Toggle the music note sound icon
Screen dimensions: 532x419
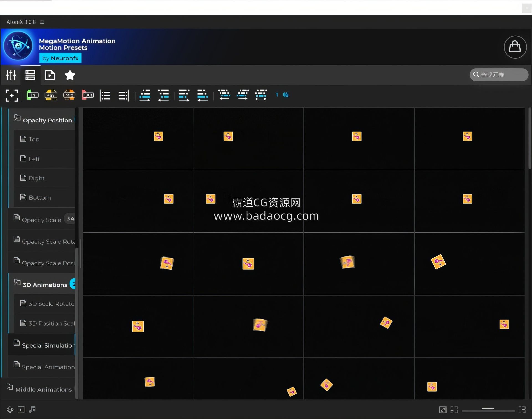tap(32, 409)
